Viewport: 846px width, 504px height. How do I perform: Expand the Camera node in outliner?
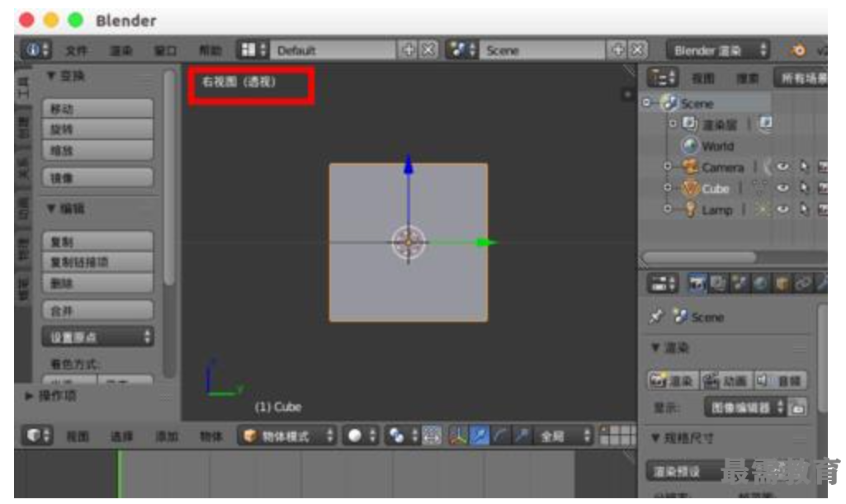[x=668, y=167]
